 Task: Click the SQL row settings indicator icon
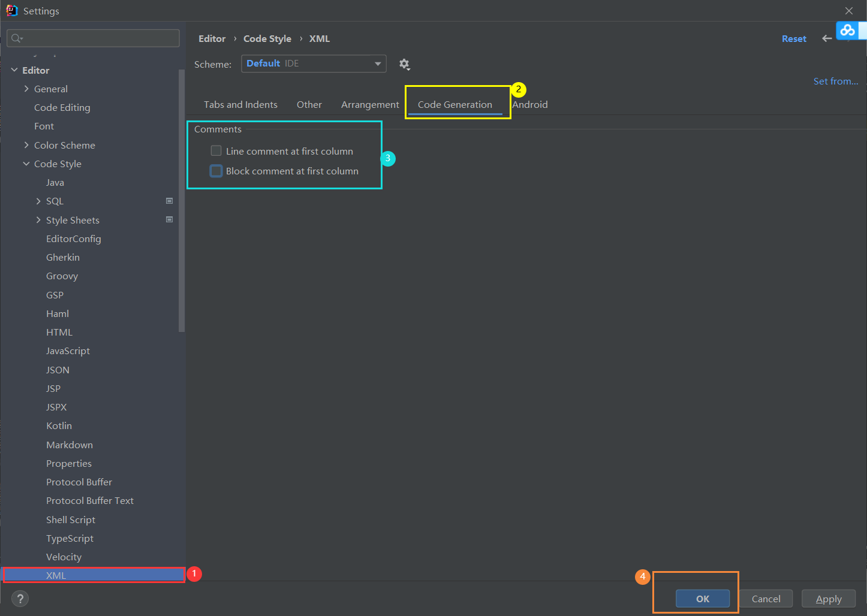(170, 201)
